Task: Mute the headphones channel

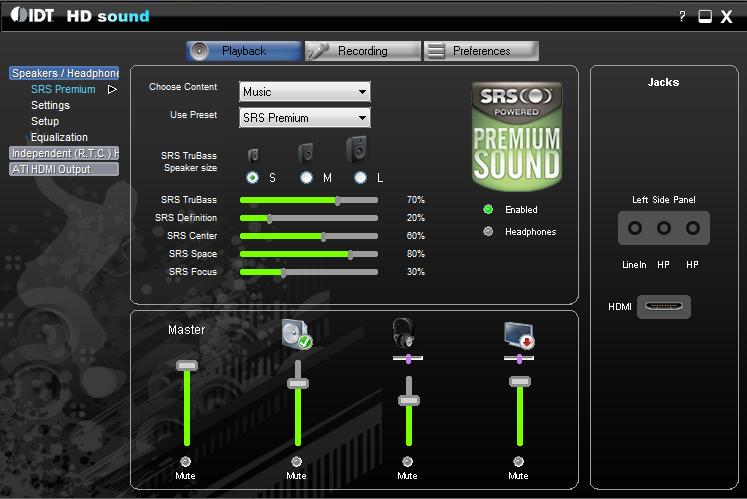Action: point(407,461)
